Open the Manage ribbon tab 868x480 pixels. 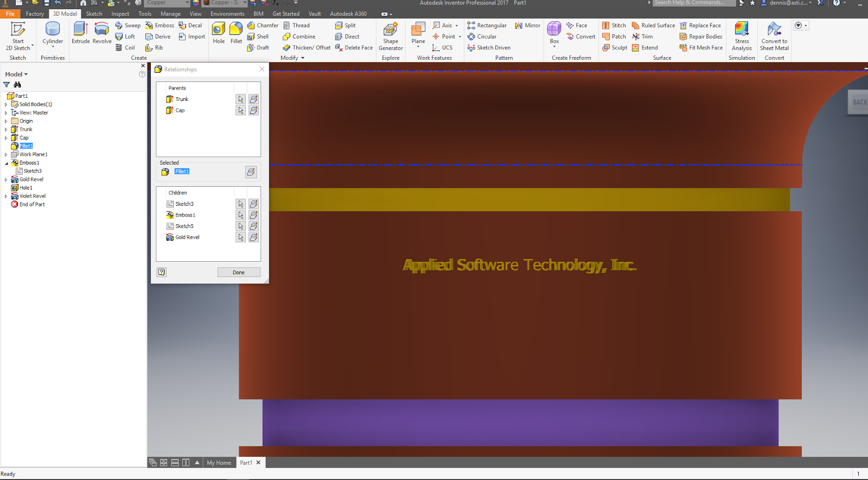click(x=170, y=14)
